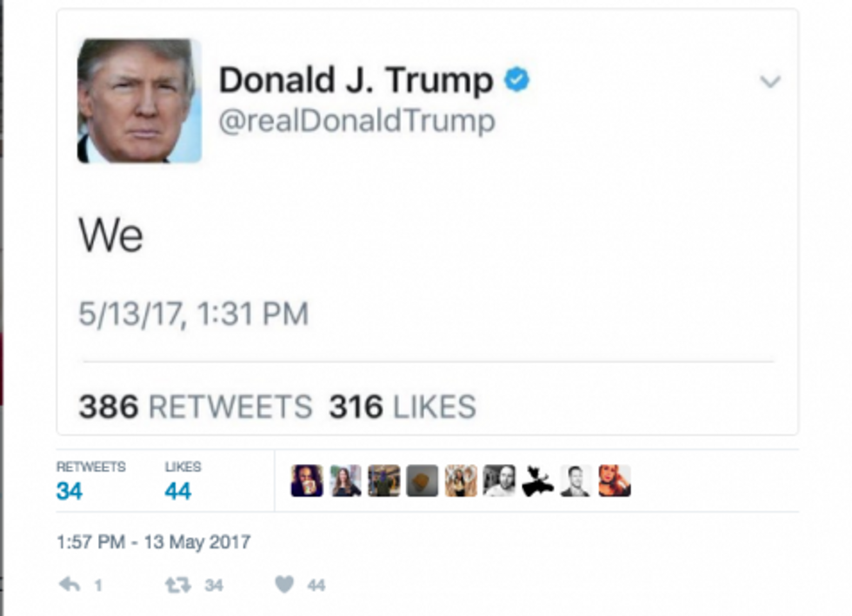Open the @realDonaldTrump handle link
Viewport: 852px width, 616px height.
point(357,121)
